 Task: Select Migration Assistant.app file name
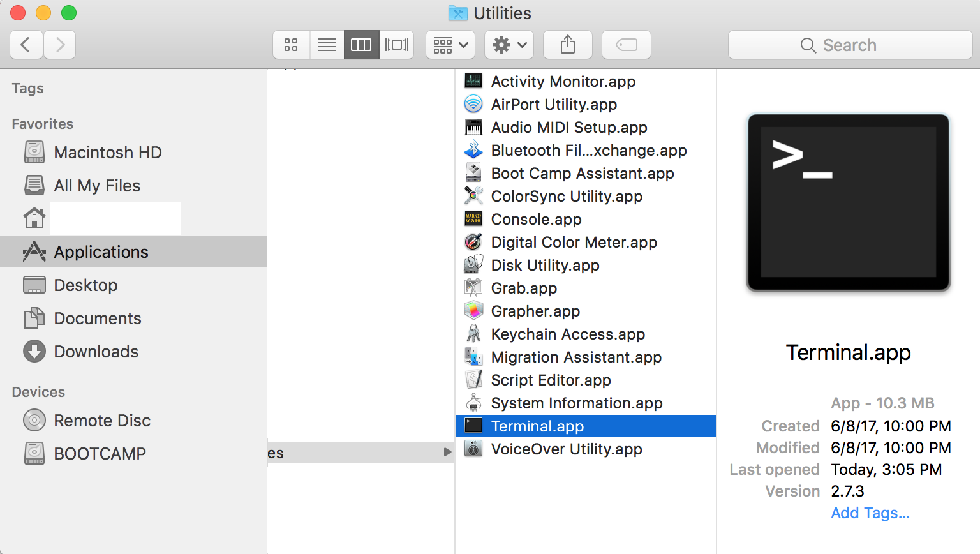pyautogui.click(x=576, y=357)
